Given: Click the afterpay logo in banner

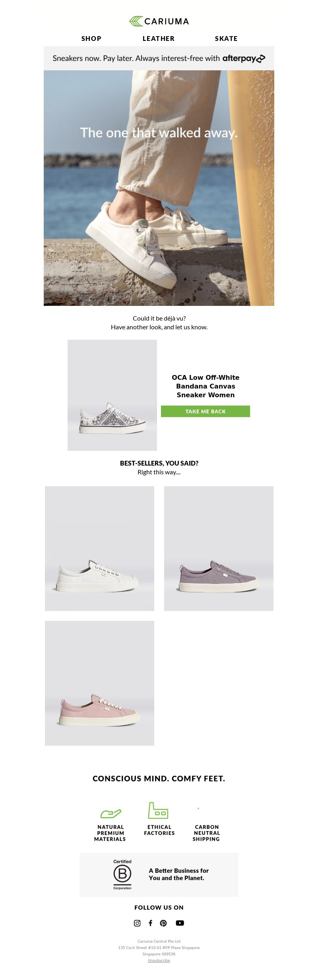Looking at the screenshot, I should click(x=244, y=58).
